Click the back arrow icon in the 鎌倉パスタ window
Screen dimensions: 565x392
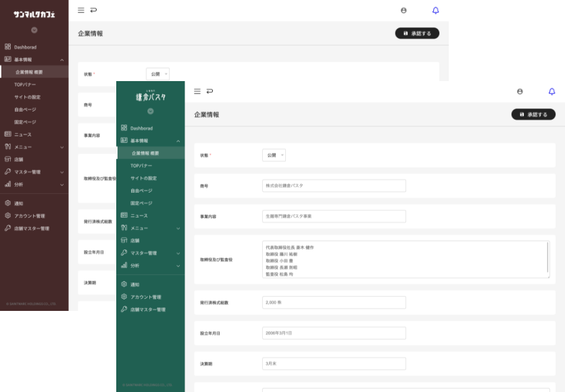pyautogui.click(x=210, y=91)
